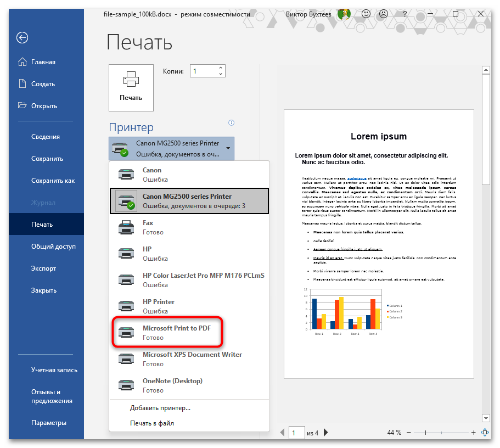Increase copies with the up arrow

(221, 68)
